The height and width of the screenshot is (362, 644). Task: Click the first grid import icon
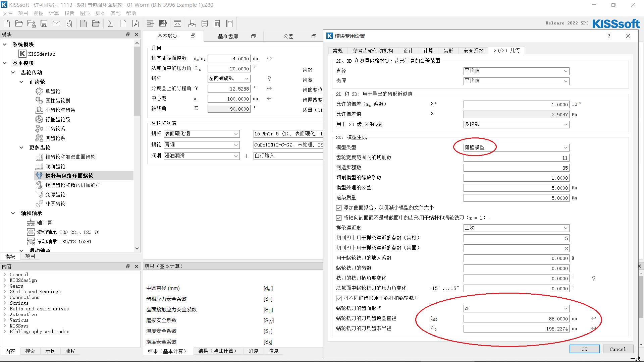[x=151, y=23]
